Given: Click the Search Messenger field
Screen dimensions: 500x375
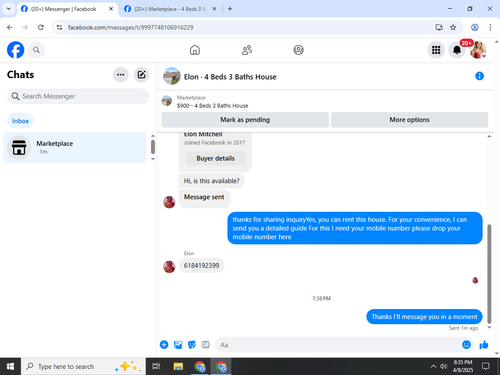Looking at the screenshot, I should coord(78,96).
